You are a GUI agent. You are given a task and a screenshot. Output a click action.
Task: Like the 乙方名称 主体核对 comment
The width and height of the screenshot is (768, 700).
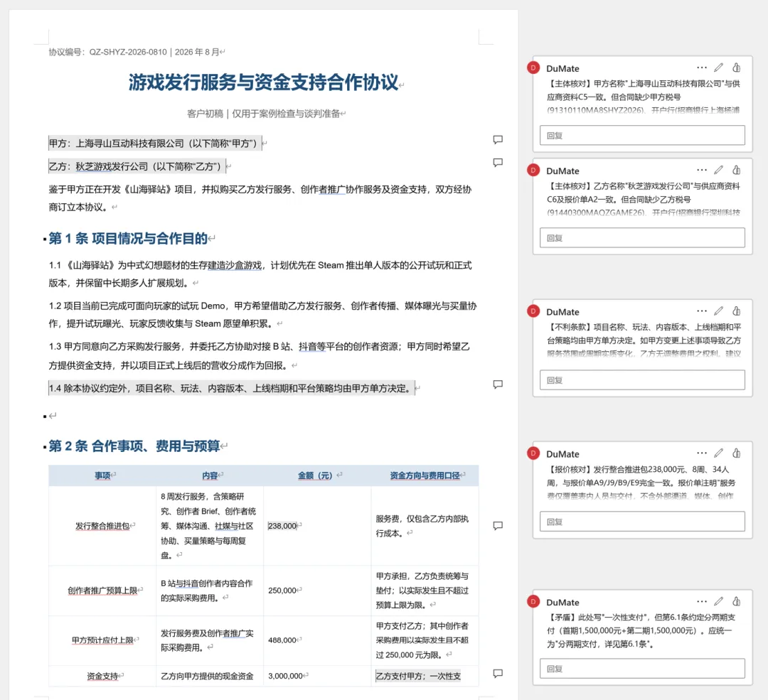[736, 171]
